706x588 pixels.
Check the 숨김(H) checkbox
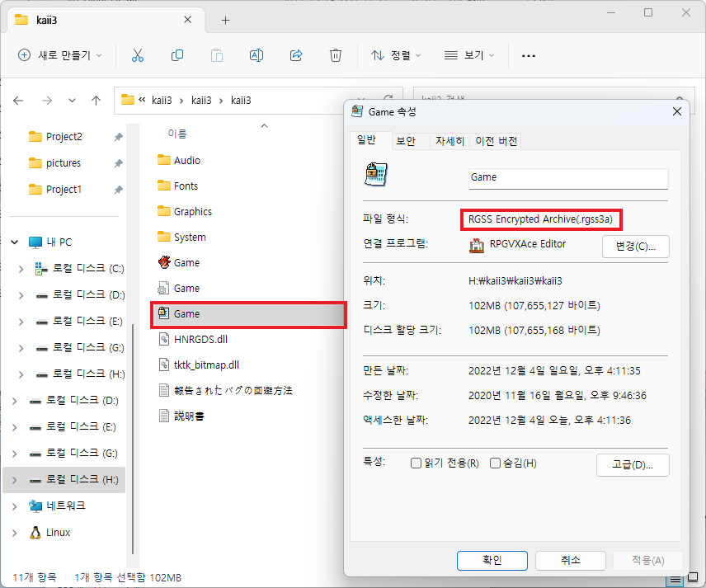point(495,463)
